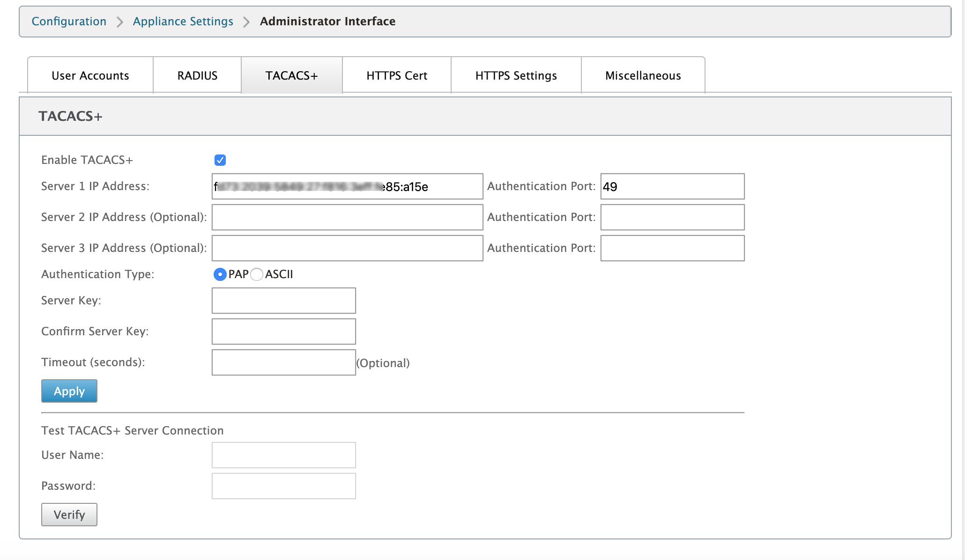Image resolution: width=965 pixels, height=560 pixels.
Task: Focus the Confirm Server Key field
Action: tap(283, 332)
